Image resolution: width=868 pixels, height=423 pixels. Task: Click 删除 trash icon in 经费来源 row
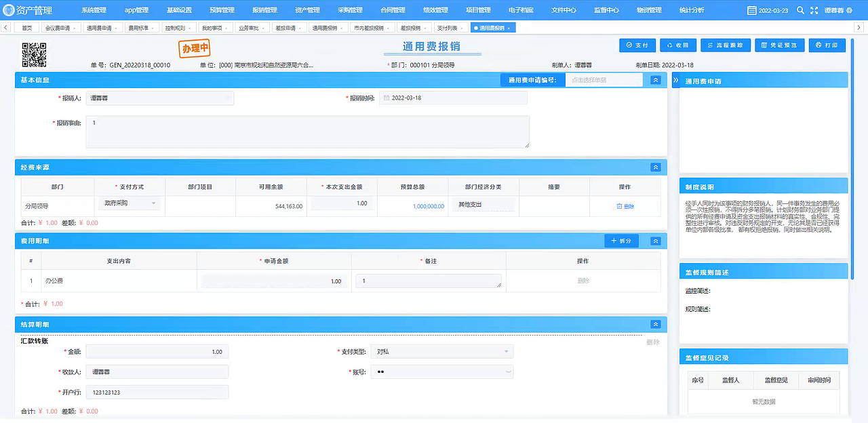tap(619, 206)
